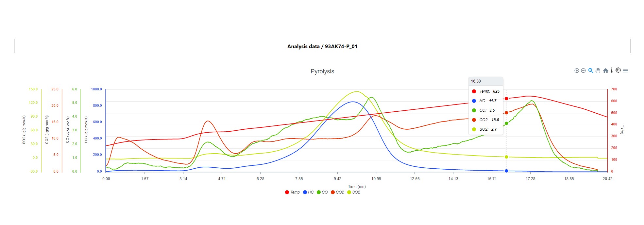Click the Analysis data title bar

[x=322, y=46]
